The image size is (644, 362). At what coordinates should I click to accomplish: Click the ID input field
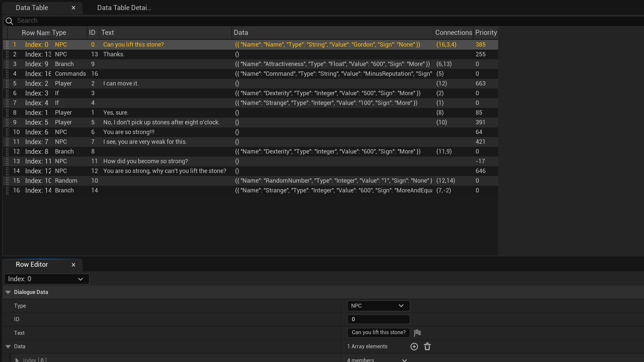378,319
